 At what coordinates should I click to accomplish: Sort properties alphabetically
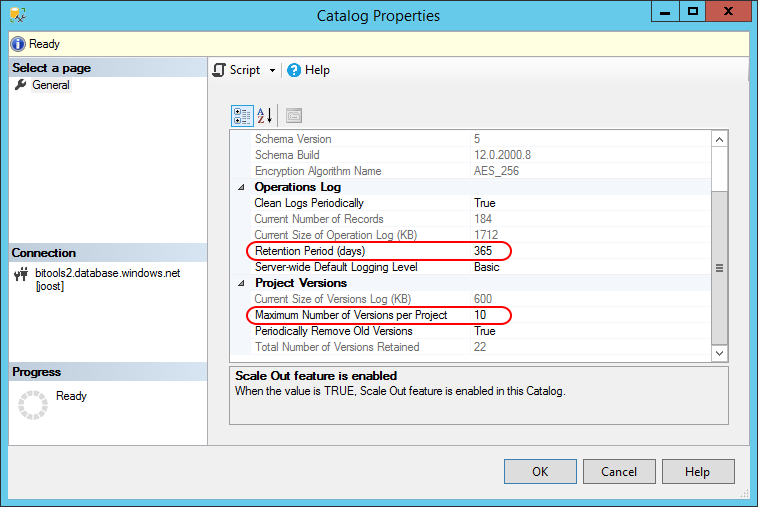point(264,116)
